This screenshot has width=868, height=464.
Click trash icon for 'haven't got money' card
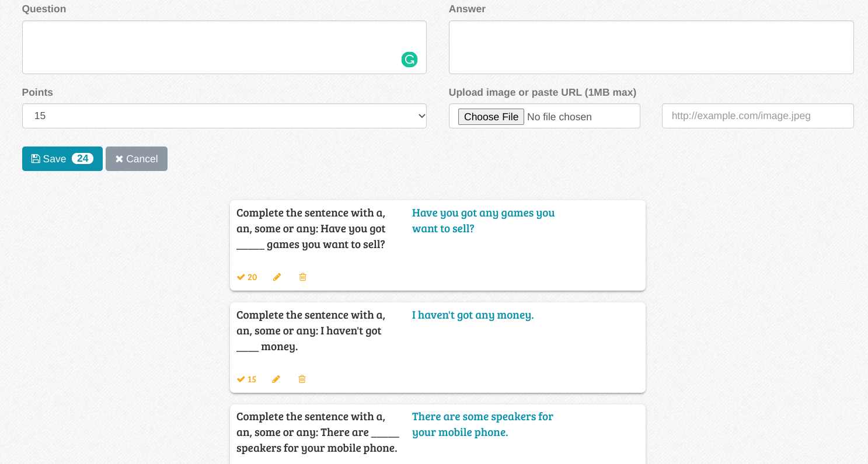pos(302,379)
